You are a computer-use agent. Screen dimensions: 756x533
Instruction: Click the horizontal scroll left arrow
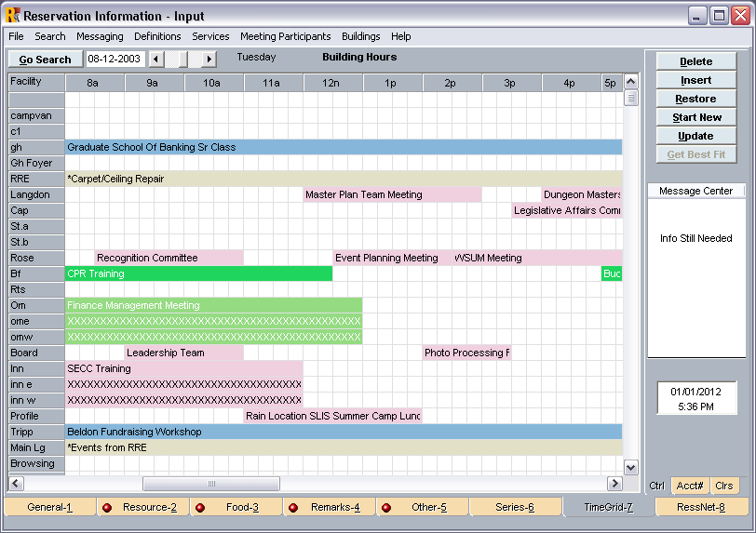(16, 484)
